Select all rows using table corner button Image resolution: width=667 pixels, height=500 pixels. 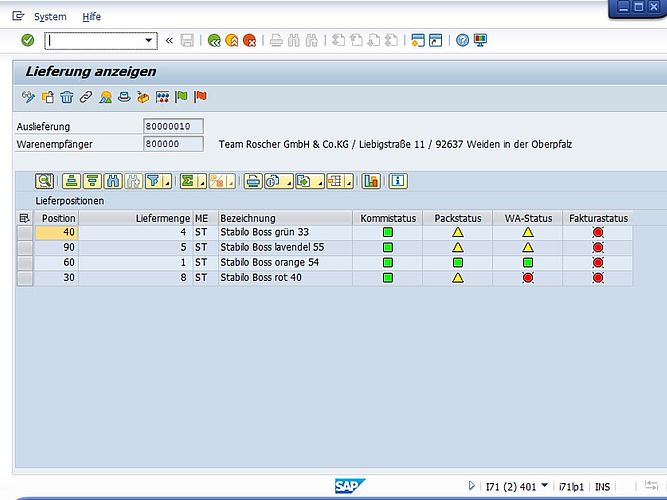(x=25, y=217)
